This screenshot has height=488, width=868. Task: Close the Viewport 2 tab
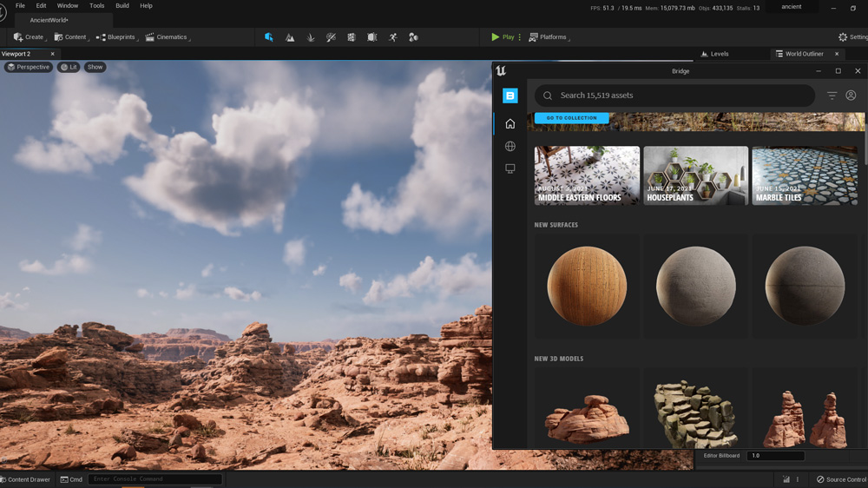tap(53, 54)
